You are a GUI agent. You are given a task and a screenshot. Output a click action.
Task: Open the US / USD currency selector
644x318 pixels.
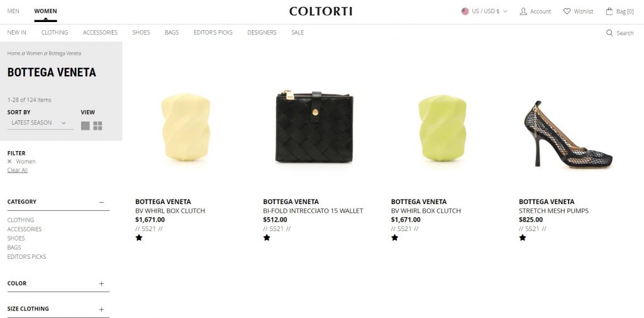[x=484, y=11]
